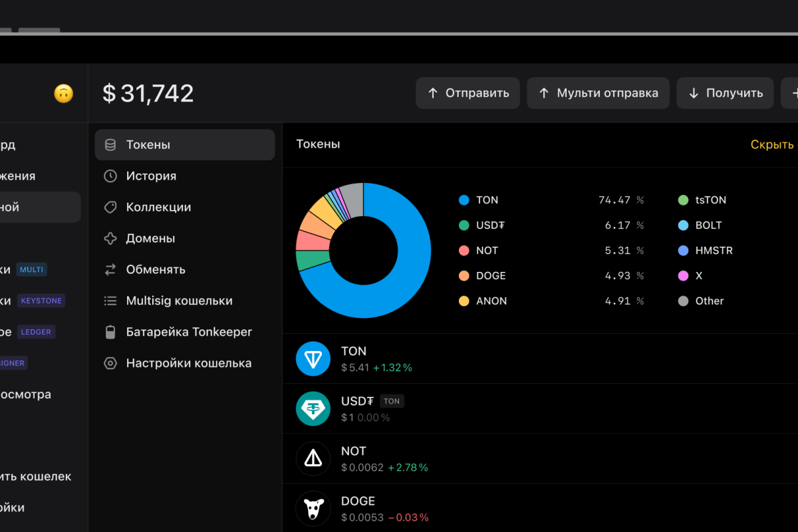Open Домены via its diamond icon
The width and height of the screenshot is (798, 532).
point(110,238)
